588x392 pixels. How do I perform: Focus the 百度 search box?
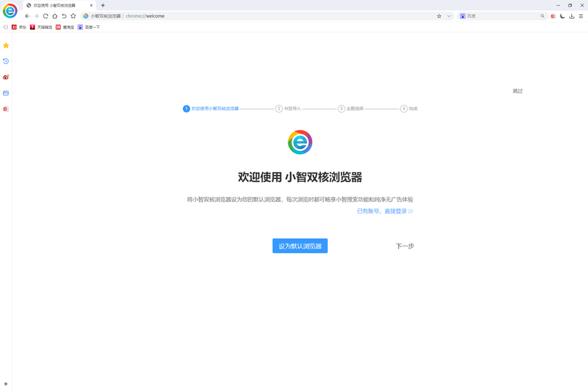tap(503, 16)
